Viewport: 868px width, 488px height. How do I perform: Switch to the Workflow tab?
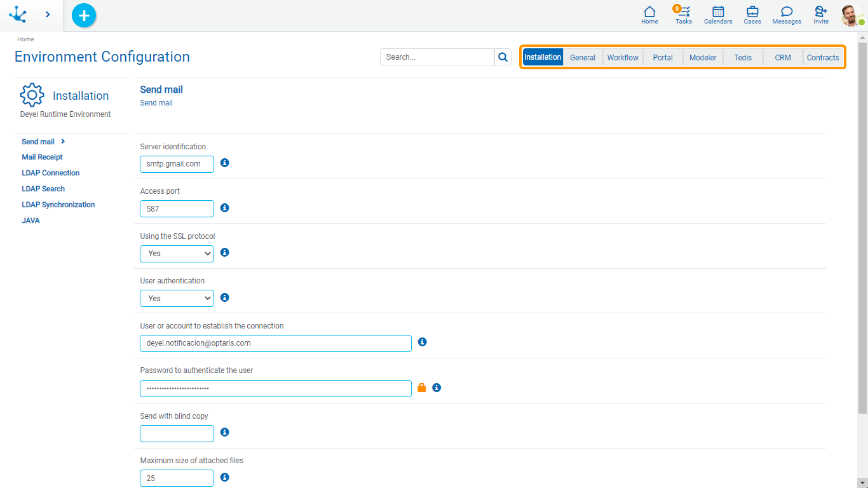[x=623, y=57]
